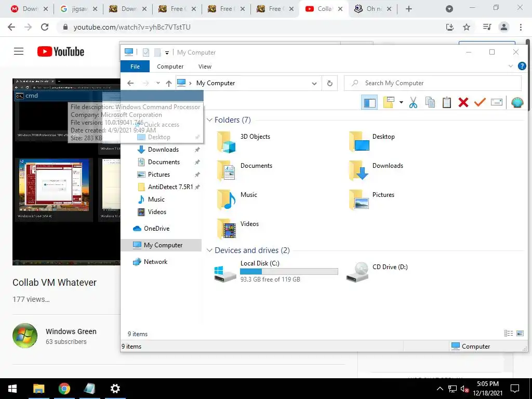Screen dimensions: 532x399
Task: Bookmark this page with star icon
Action: pyautogui.click(x=467, y=27)
